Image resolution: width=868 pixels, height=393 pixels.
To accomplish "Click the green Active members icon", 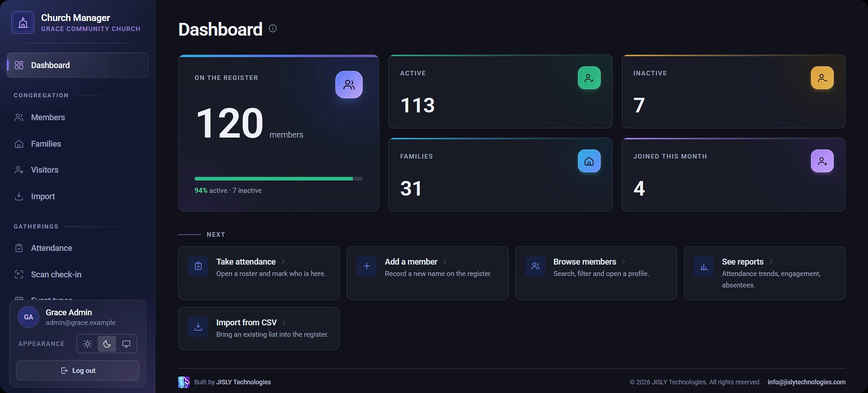I will pyautogui.click(x=589, y=78).
